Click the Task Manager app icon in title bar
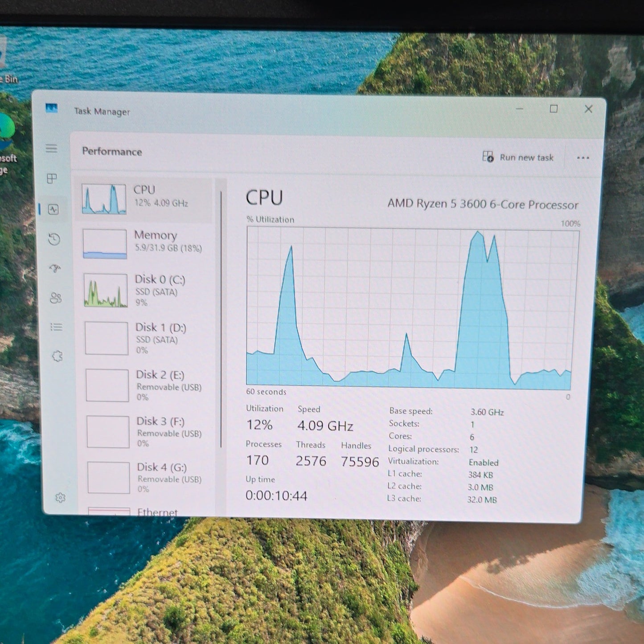This screenshot has height=644, width=644. 52,108
